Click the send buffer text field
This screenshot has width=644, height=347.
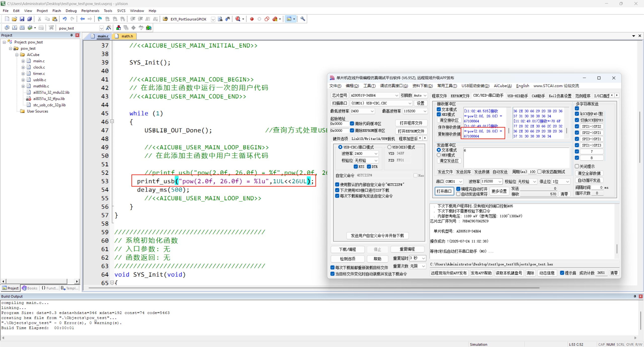click(x=516, y=157)
